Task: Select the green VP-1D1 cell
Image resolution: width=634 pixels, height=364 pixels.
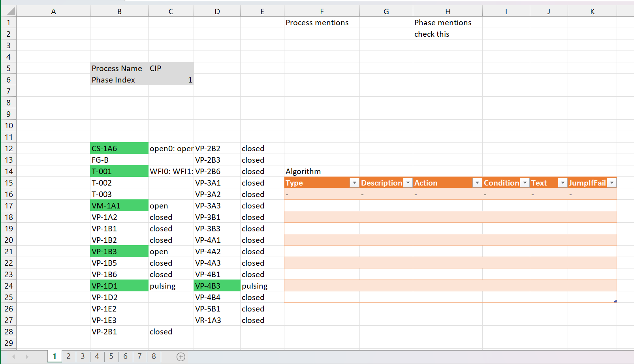Action: (119, 286)
